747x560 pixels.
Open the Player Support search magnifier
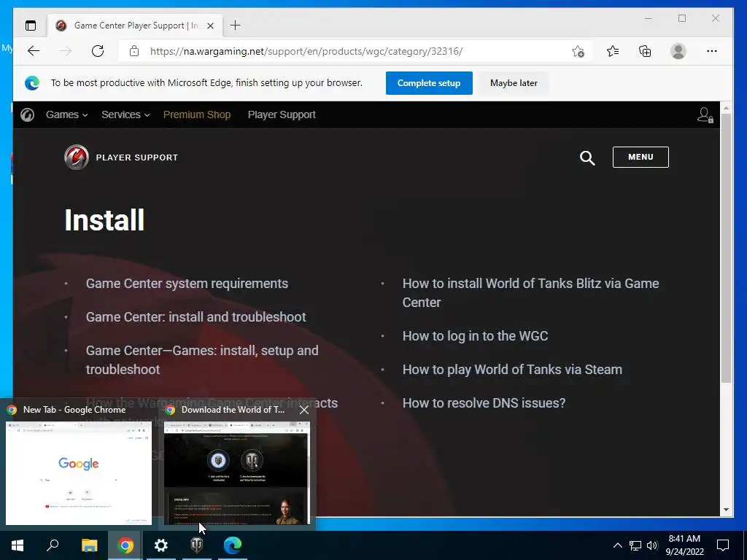(587, 157)
